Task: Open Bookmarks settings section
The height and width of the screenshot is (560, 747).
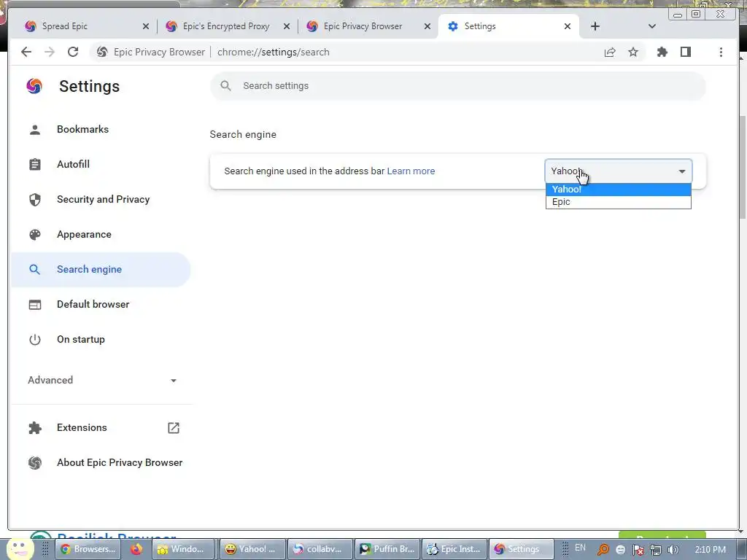Action: (x=82, y=130)
